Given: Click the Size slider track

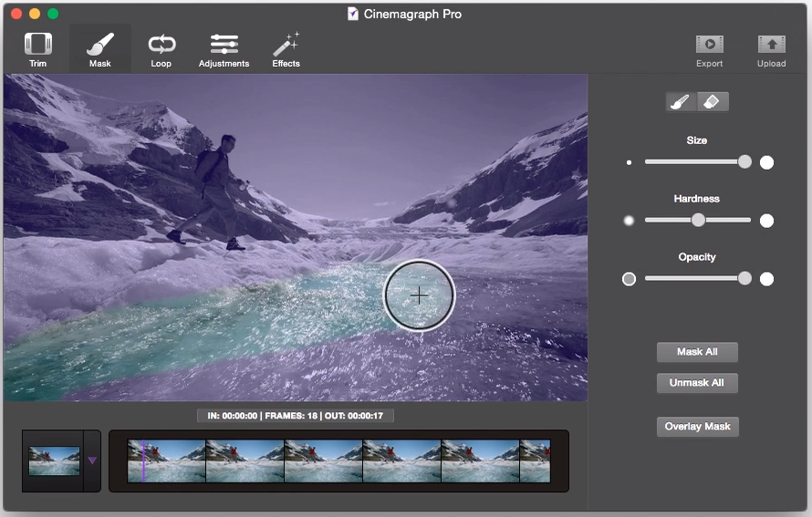Looking at the screenshot, I should coord(692,162).
